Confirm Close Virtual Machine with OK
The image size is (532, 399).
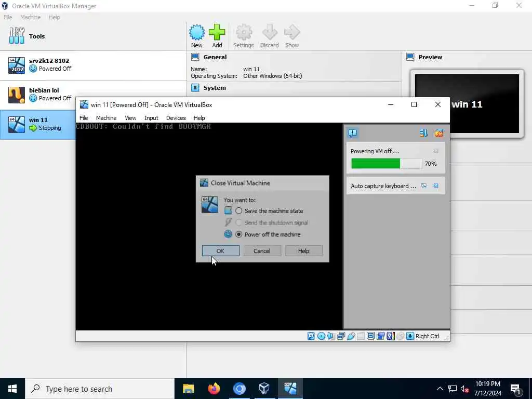point(220,251)
